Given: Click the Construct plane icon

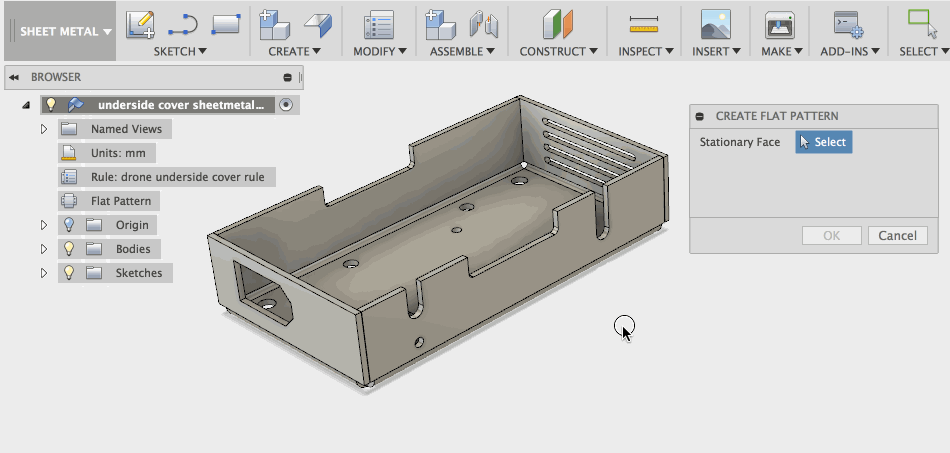Looking at the screenshot, I should point(558,24).
